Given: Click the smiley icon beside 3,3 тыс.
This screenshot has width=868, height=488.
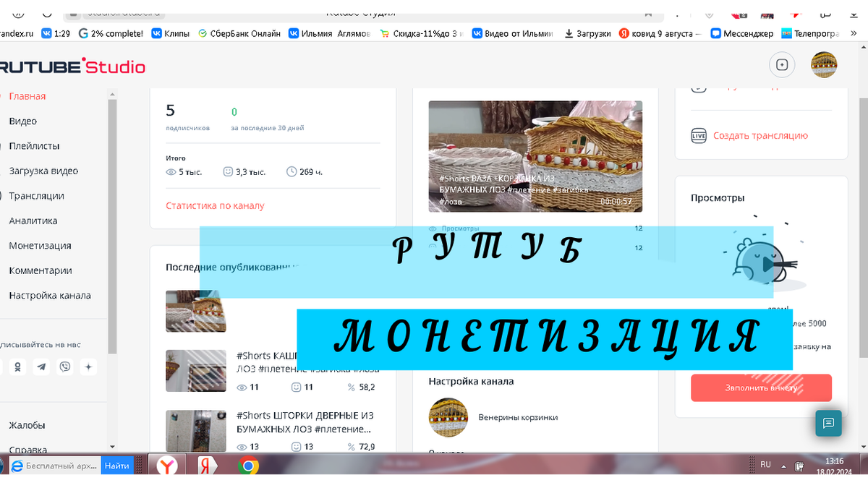Looking at the screenshot, I should point(228,172).
